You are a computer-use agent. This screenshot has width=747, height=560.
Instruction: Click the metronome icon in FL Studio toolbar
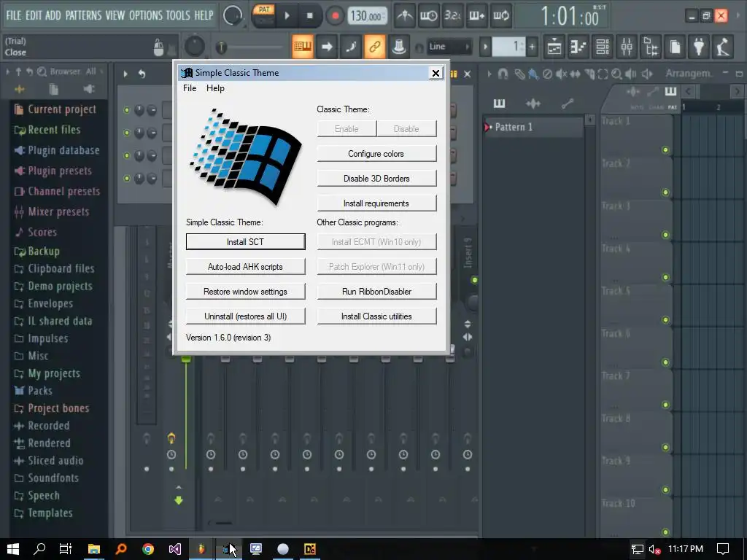point(405,16)
